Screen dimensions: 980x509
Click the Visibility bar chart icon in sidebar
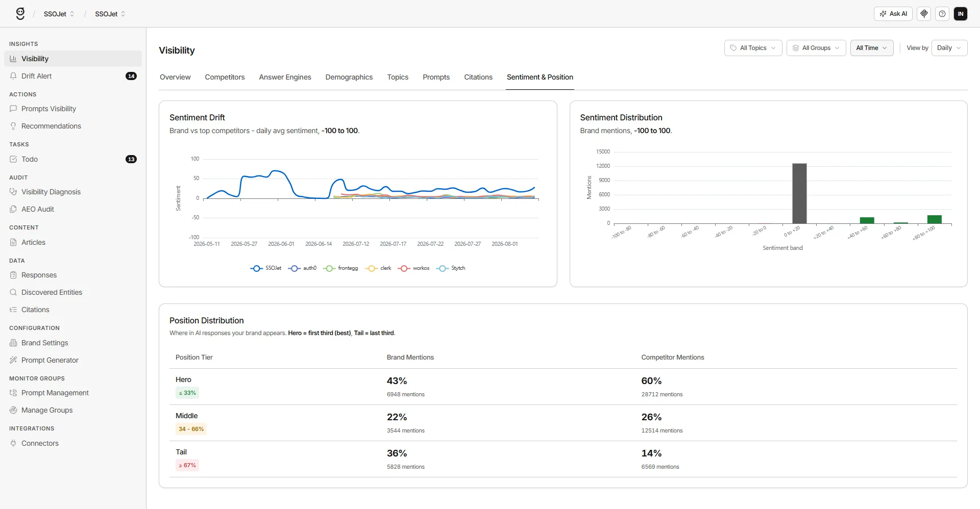tap(13, 59)
